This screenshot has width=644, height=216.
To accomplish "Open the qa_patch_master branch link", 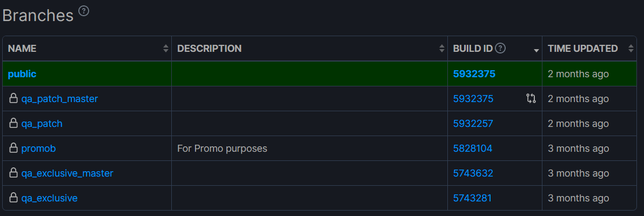I will (x=59, y=99).
